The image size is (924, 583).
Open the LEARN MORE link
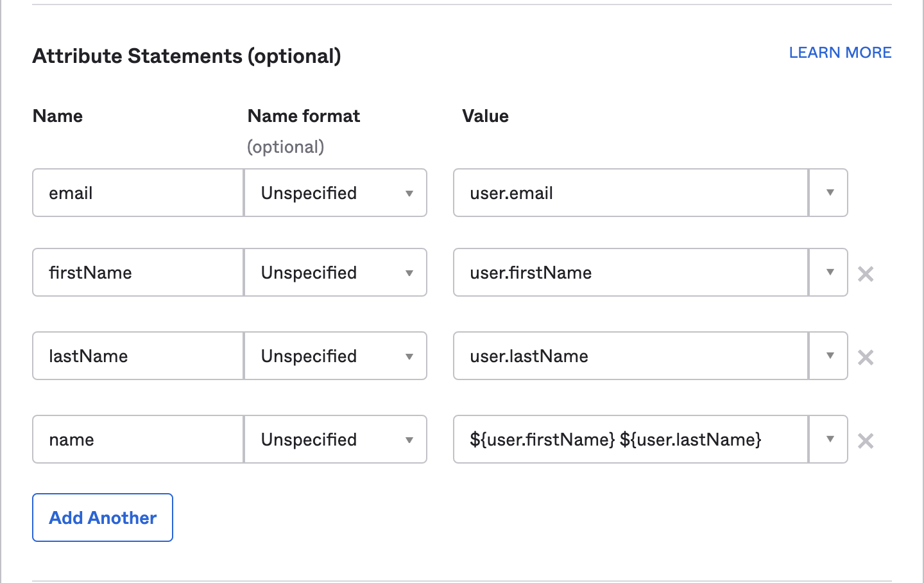click(x=840, y=53)
